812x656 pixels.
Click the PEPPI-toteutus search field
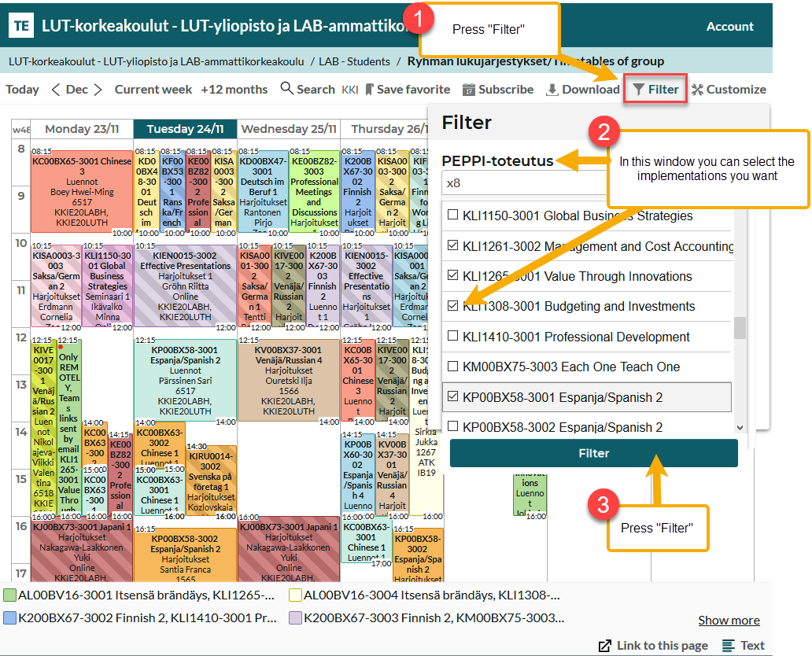[523, 183]
